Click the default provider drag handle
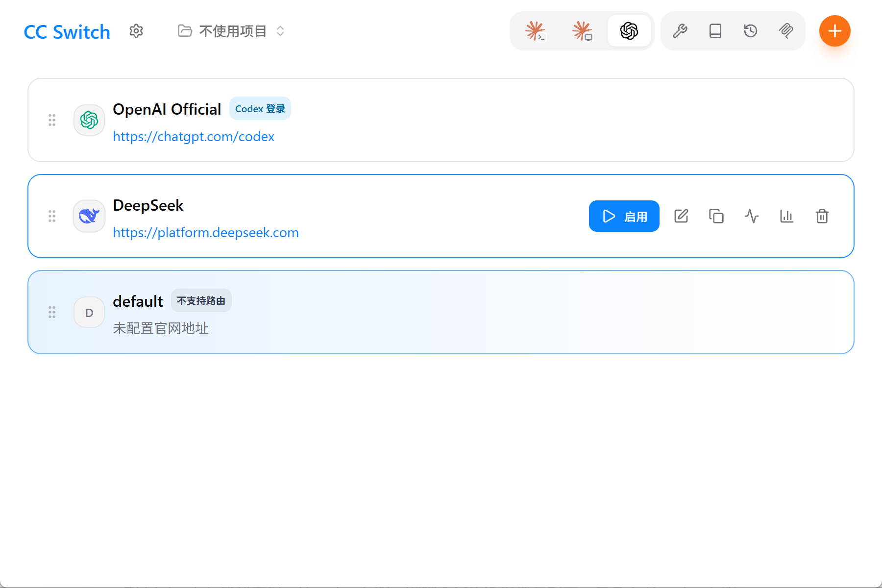 click(52, 312)
